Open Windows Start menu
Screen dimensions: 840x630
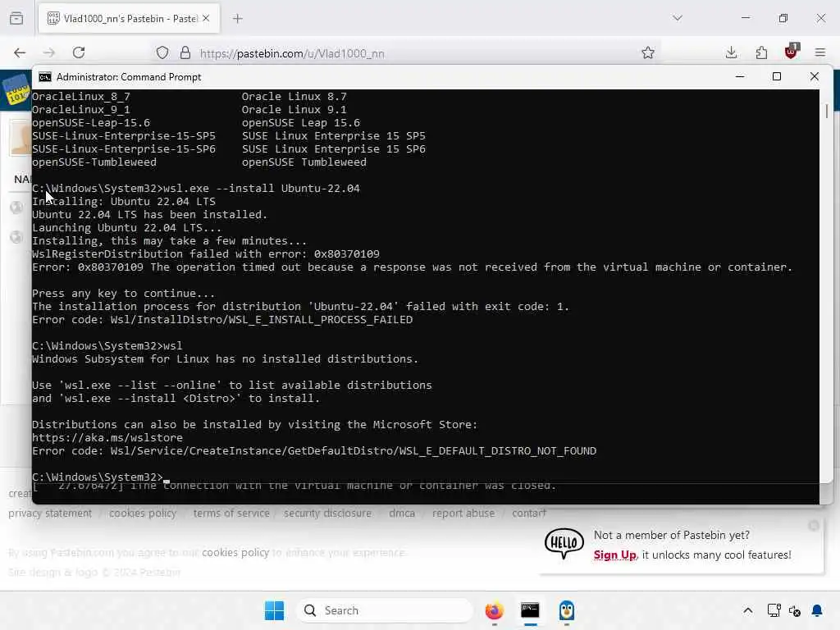pos(274,610)
